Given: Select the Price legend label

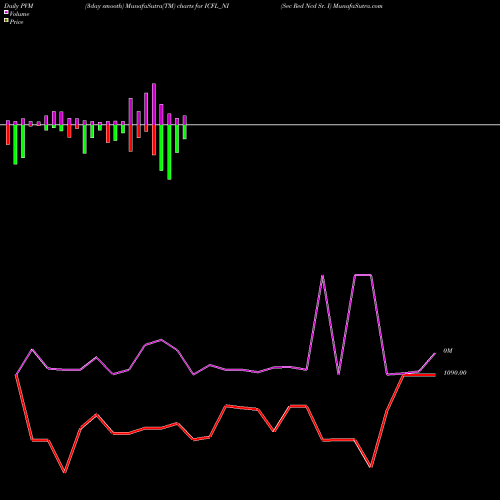Looking at the screenshot, I should coord(16,22).
